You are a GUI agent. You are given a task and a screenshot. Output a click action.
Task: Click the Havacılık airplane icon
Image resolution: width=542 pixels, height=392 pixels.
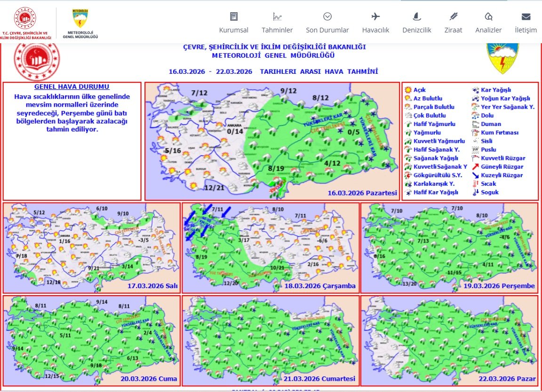375,17
